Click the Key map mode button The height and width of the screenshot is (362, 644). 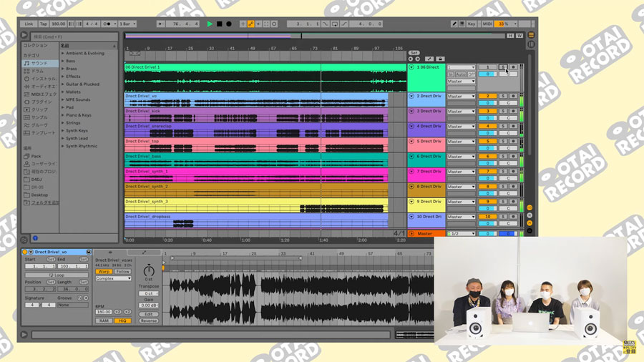pos(472,24)
